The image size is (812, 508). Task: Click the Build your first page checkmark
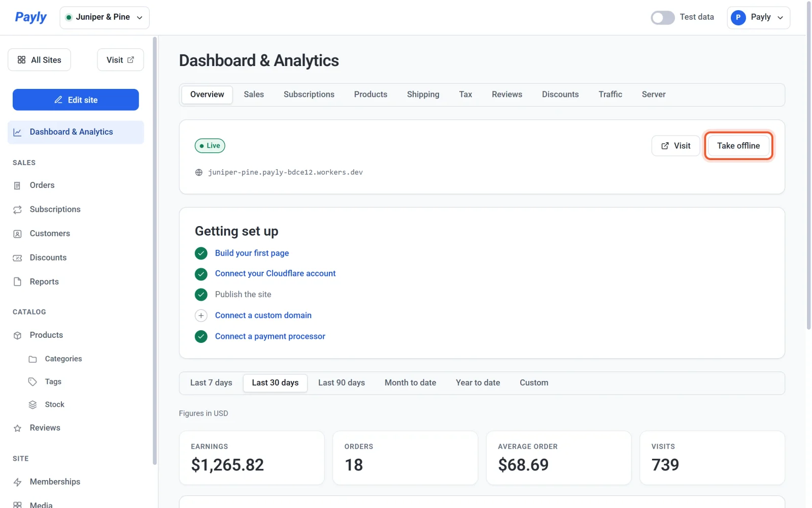click(x=201, y=253)
